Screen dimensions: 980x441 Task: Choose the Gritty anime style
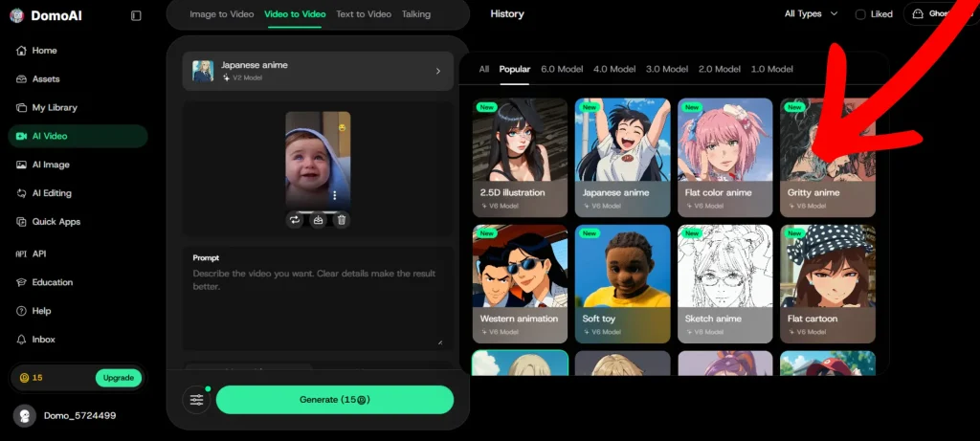828,158
